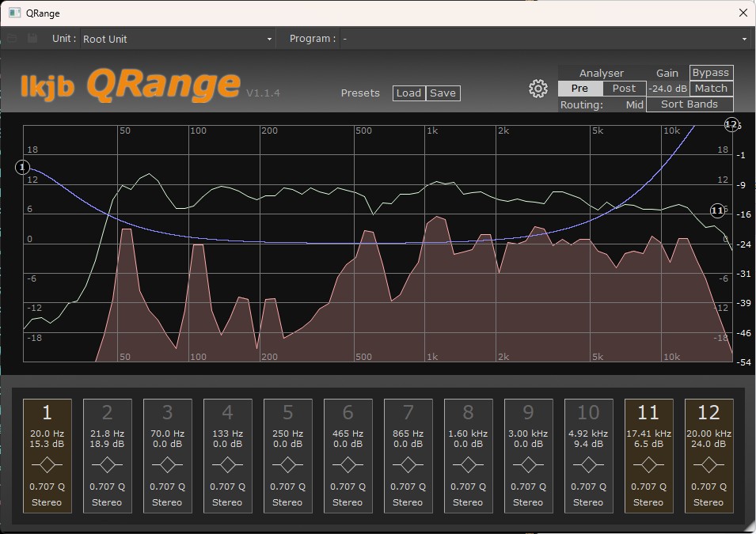Expand the Program dropdown list

pos(545,39)
